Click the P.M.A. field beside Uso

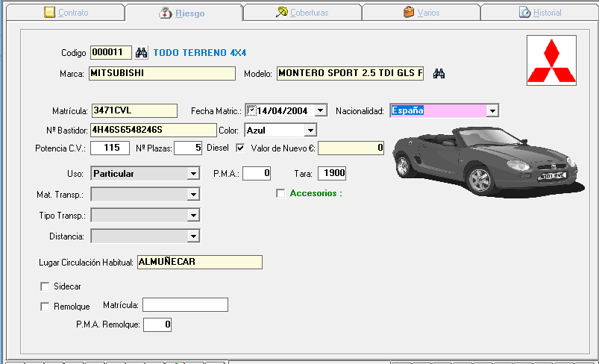[x=257, y=173]
